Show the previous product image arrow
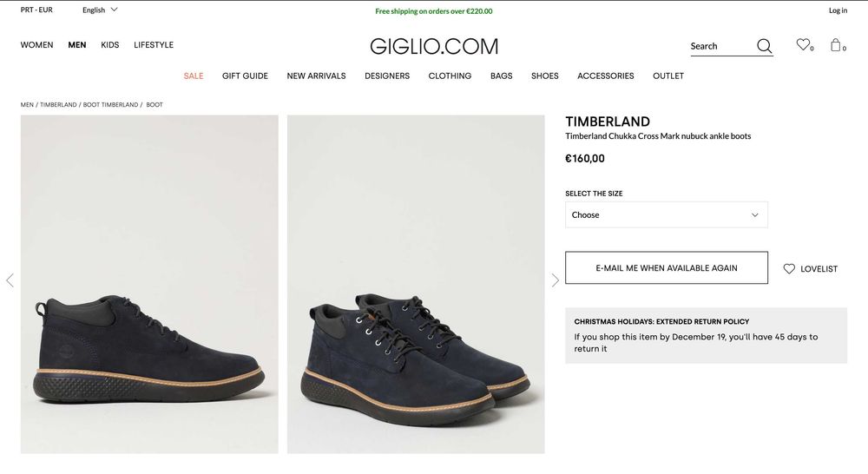 pyautogui.click(x=10, y=280)
